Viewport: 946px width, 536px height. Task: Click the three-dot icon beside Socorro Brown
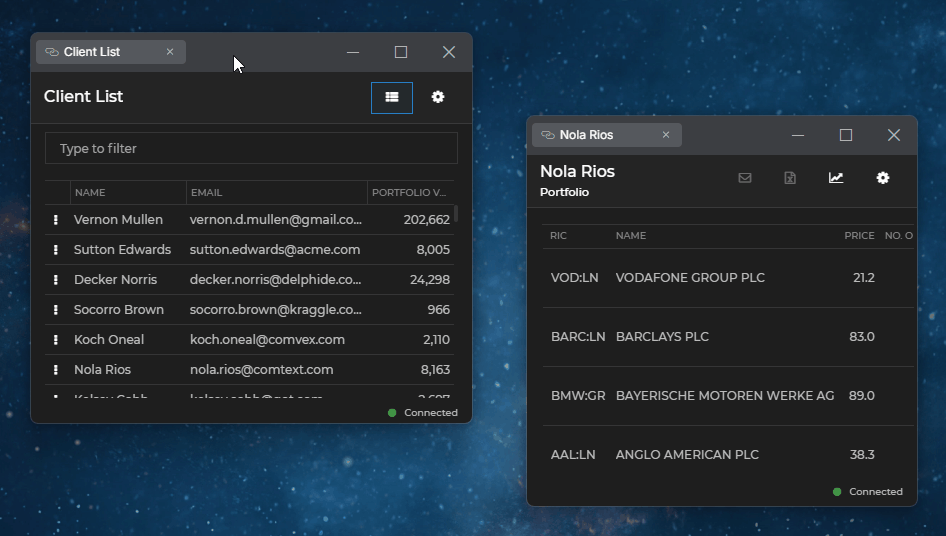[56, 310]
